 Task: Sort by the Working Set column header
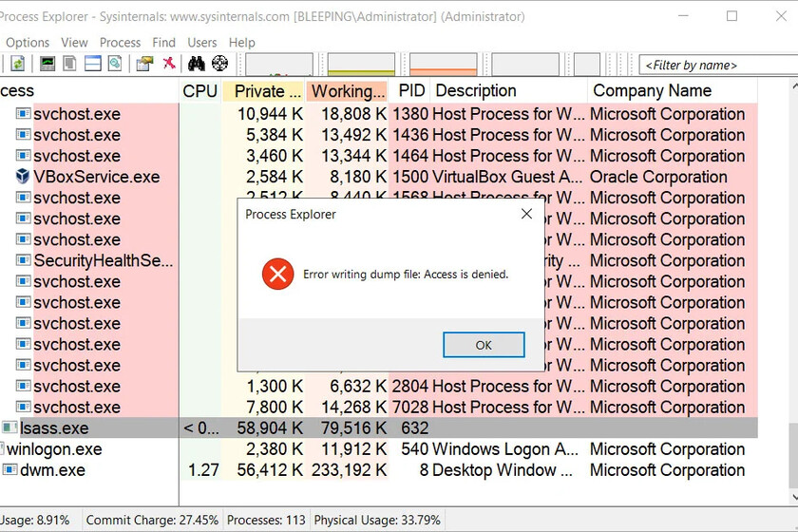(x=346, y=91)
